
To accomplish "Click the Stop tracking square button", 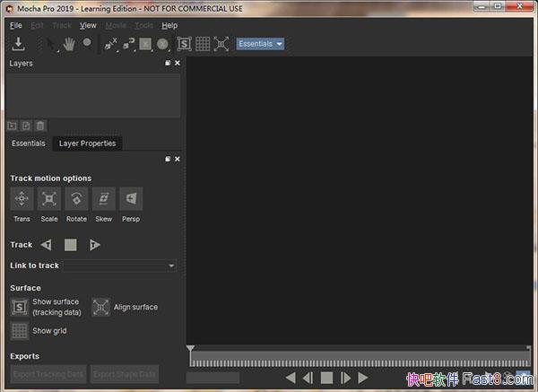I will tap(71, 245).
